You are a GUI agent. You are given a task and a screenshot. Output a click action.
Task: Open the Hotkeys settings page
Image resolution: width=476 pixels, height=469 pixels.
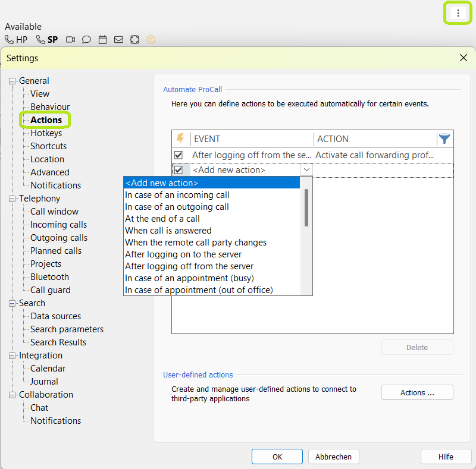[46, 133]
